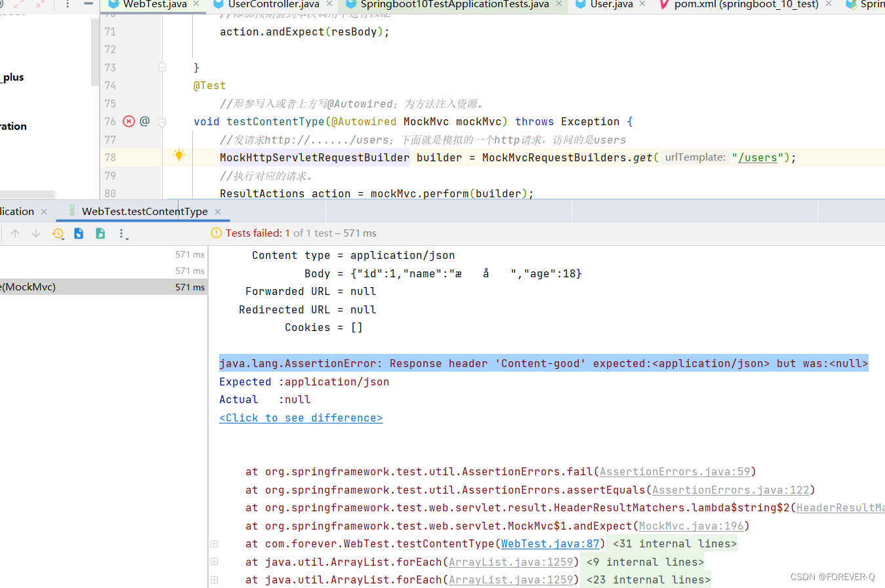Click the yellow light bulb quick-fix icon
The height and width of the screenshot is (588, 885).
point(179,155)
